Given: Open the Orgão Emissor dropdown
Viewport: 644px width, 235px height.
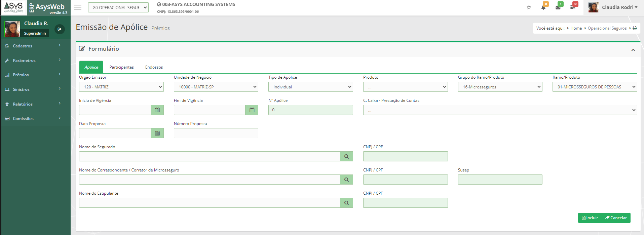Looking at the screenshot, I should [121, 87].
